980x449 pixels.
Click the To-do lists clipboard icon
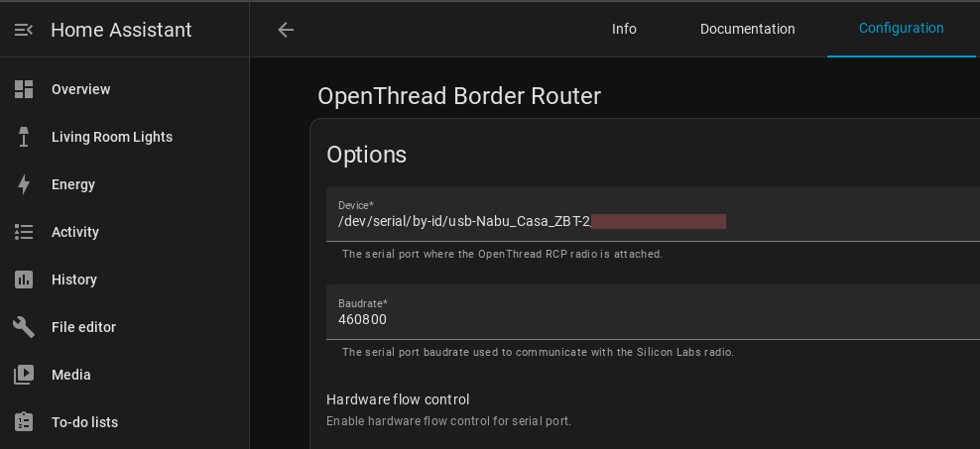[x=24, y=422]
